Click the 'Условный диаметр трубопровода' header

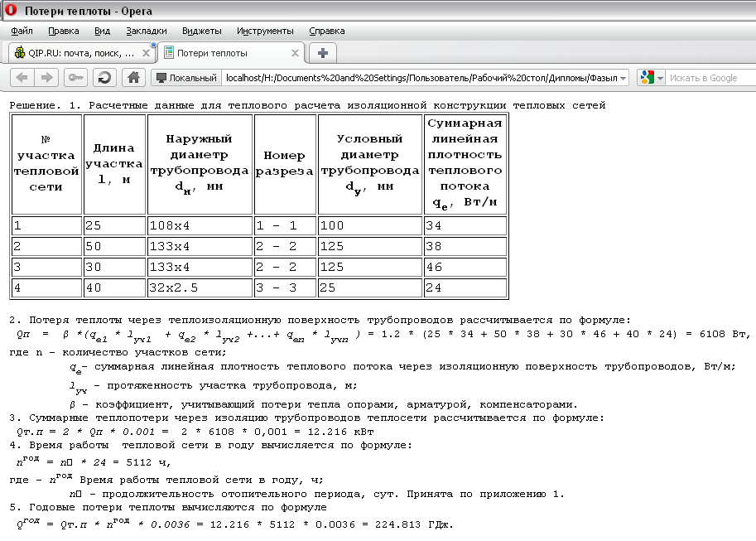click(x=370, y=163)
